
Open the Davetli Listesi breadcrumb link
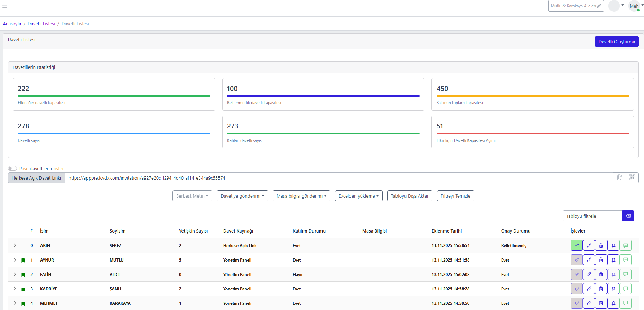41,24
